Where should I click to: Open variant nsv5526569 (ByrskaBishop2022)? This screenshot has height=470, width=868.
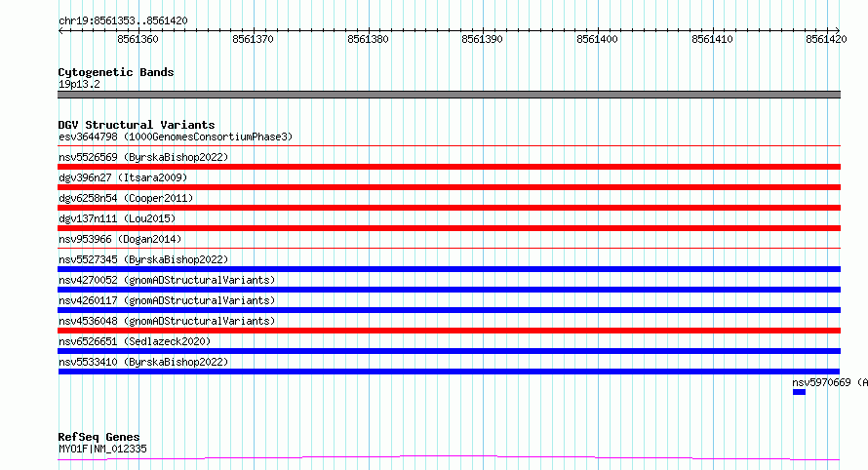coord(143,157)
